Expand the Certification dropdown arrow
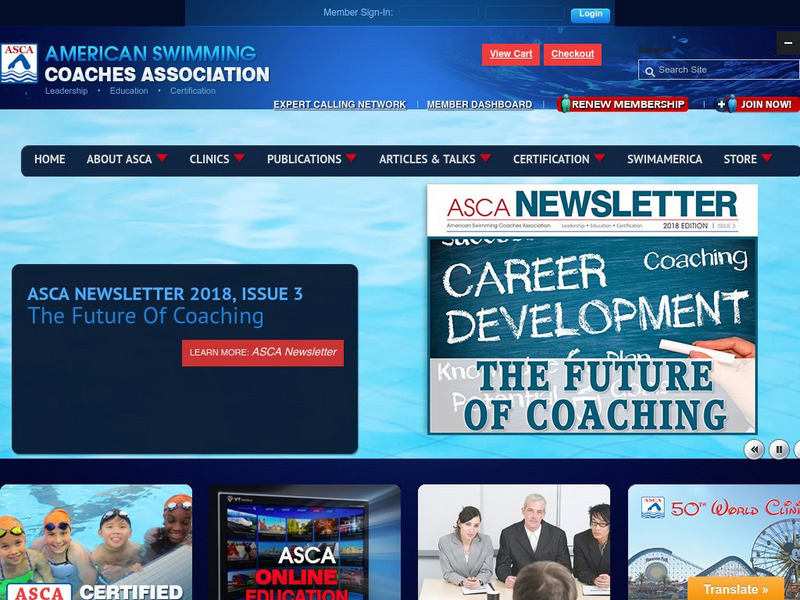 click(x=600, y=158)
